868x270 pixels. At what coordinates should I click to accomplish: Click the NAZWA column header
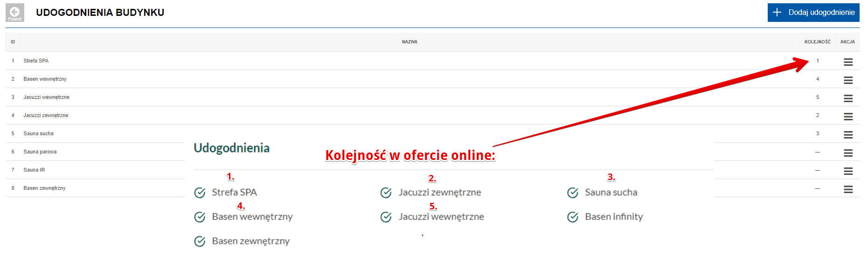tap(410, 42)
